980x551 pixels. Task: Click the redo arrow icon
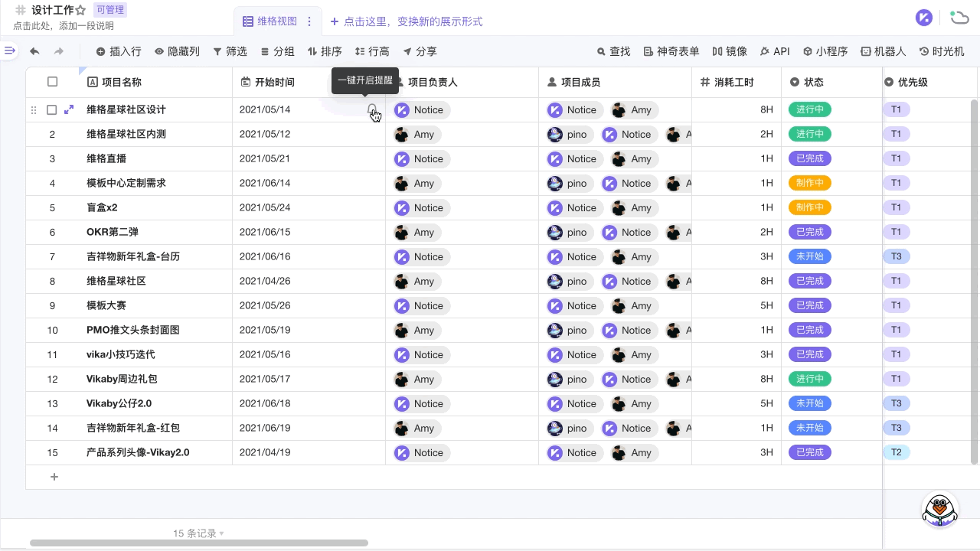coord(59,51)
